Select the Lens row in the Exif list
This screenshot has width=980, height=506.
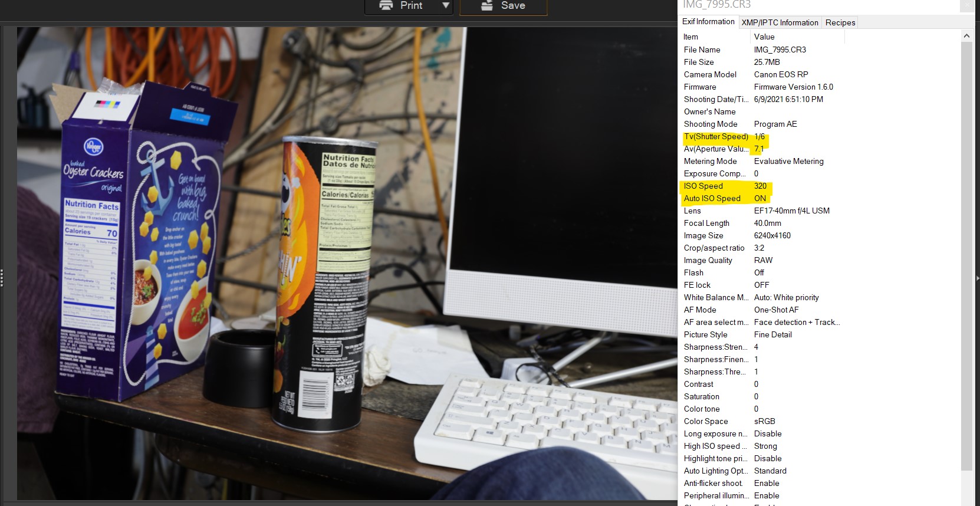(692, 211)
